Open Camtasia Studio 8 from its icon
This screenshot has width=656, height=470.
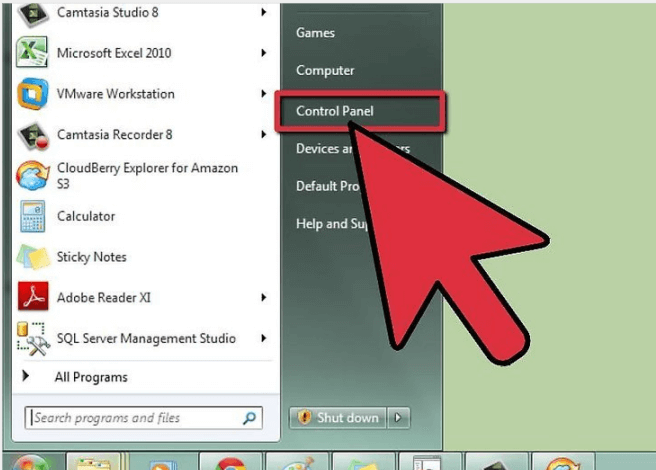click(32, 14)
